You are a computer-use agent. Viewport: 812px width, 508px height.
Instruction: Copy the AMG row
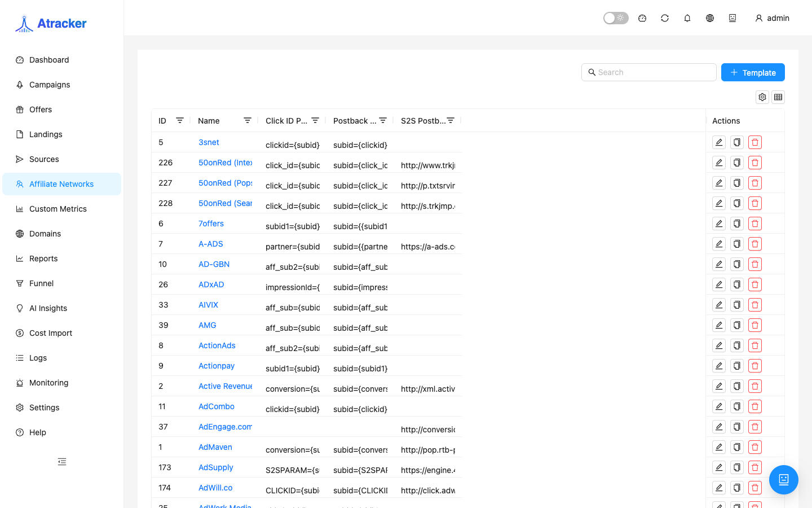click(737, 325)
